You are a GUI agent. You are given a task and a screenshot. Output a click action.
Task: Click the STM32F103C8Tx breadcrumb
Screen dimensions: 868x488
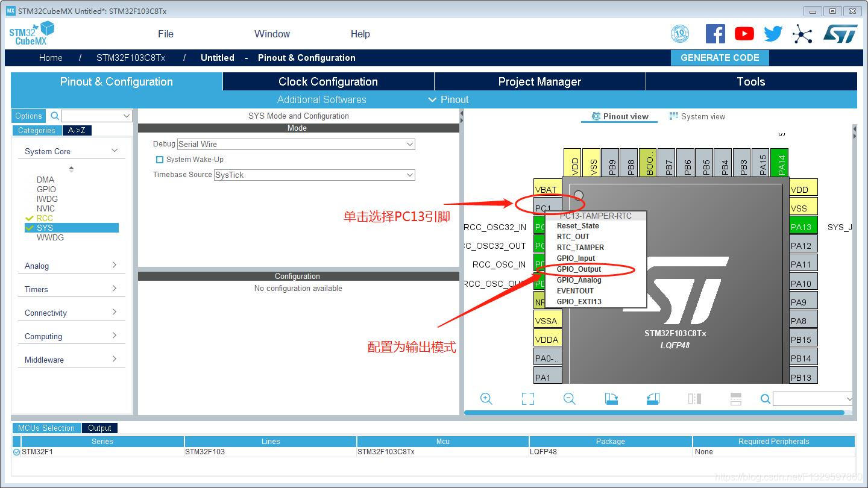point(131,58)
